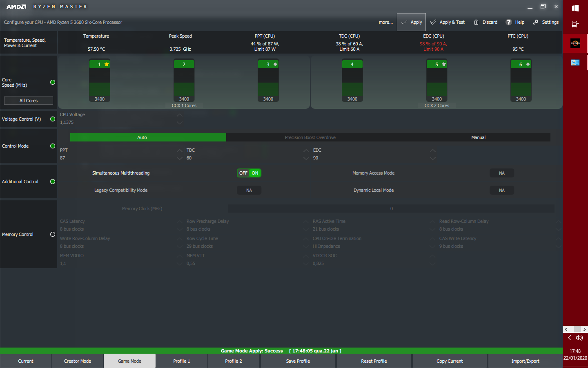Open Task View from the taskbar

coord(575,24)
